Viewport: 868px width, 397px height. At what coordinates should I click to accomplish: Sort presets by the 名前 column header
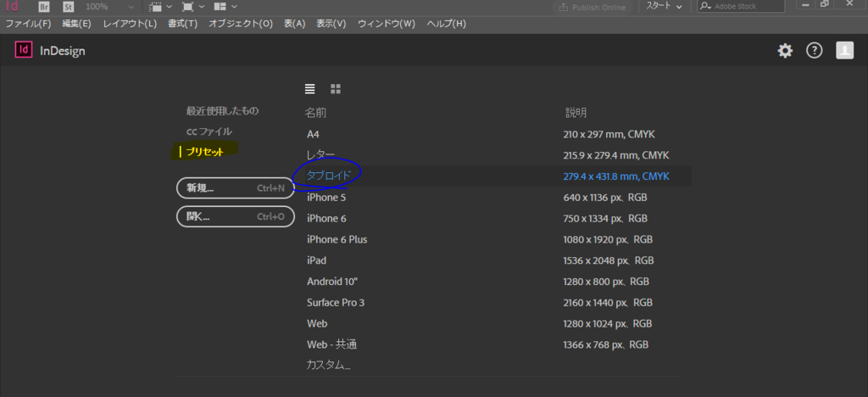[315, 113]
